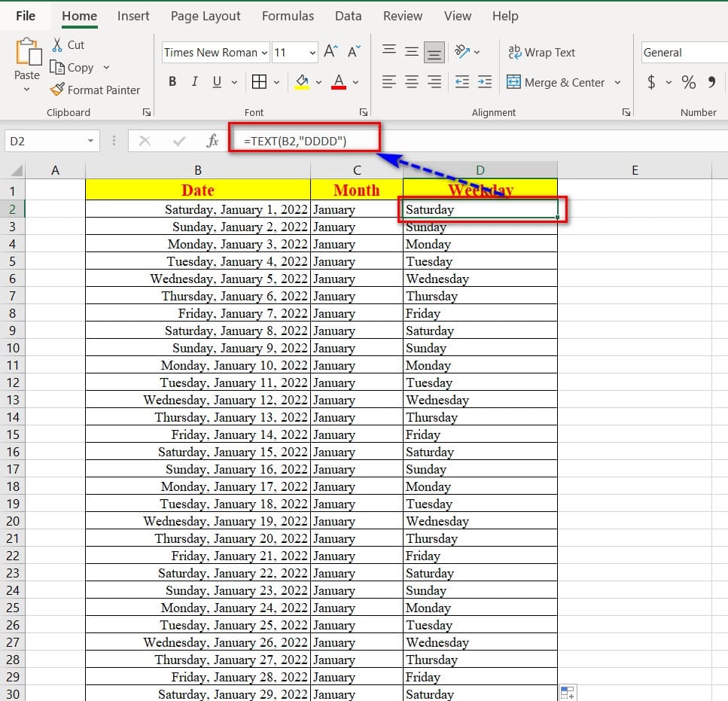Click the Paste clipboard icon
728x701 pixels.
coord(28,51)
